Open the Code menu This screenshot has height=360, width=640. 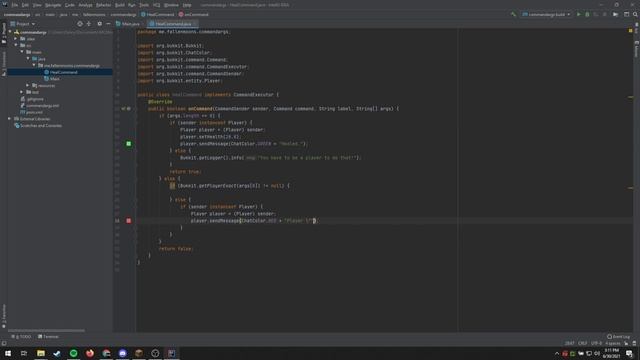(70, 5)
